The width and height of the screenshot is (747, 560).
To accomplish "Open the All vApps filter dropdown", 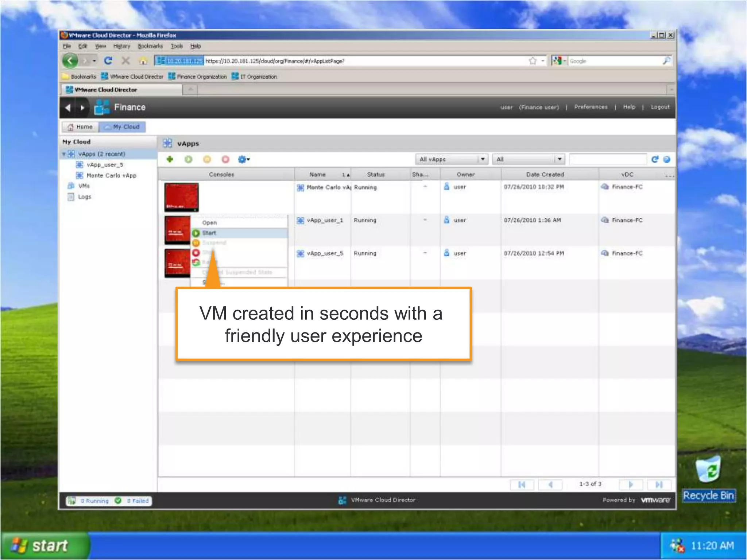I will 452,159.
